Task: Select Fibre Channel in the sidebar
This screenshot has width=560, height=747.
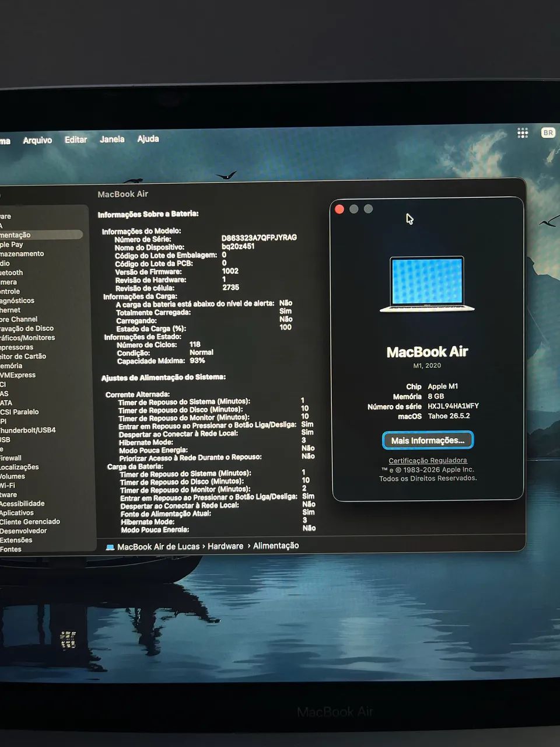Action: pos(19,319)
